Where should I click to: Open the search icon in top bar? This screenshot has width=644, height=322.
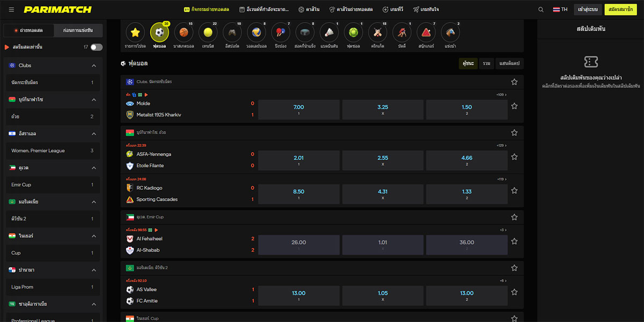(540, 9)
